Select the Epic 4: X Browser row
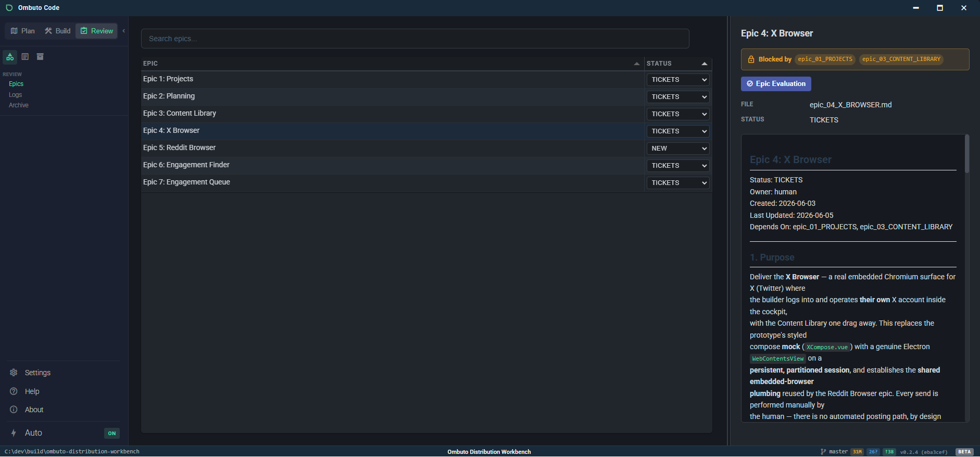 click(393, 131)
